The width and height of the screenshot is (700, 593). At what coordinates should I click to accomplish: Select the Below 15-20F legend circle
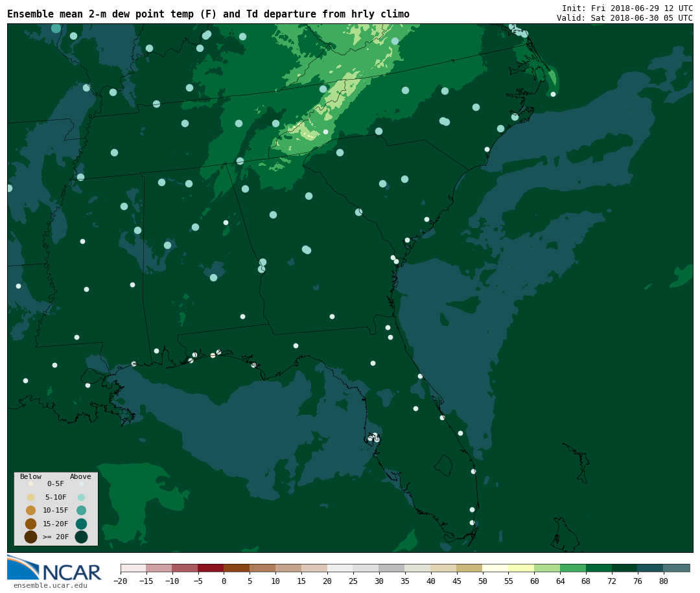tap(30, 524)
